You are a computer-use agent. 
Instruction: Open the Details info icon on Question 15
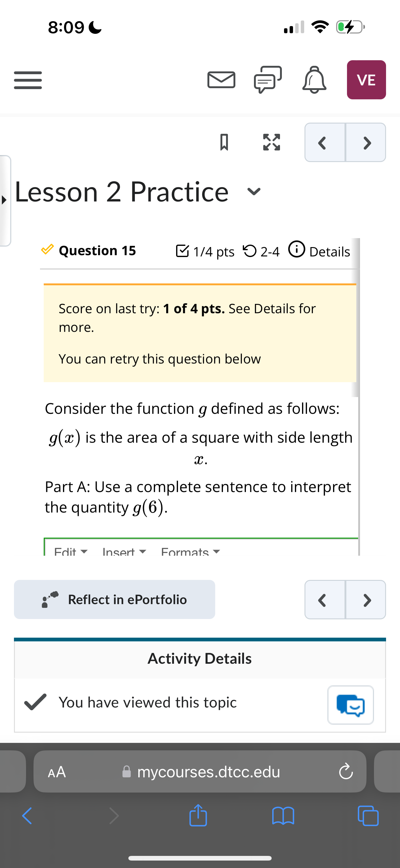pos(297,249)
